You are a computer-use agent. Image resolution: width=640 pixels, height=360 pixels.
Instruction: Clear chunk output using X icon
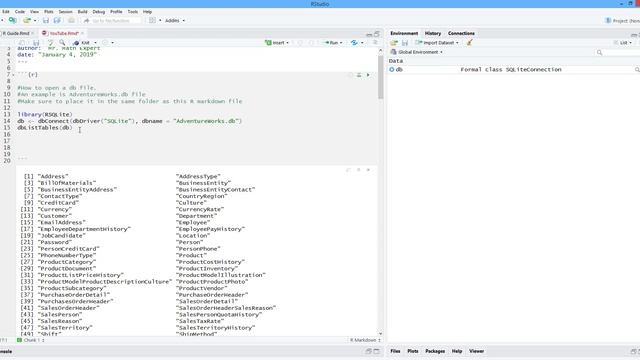[368, 170]
